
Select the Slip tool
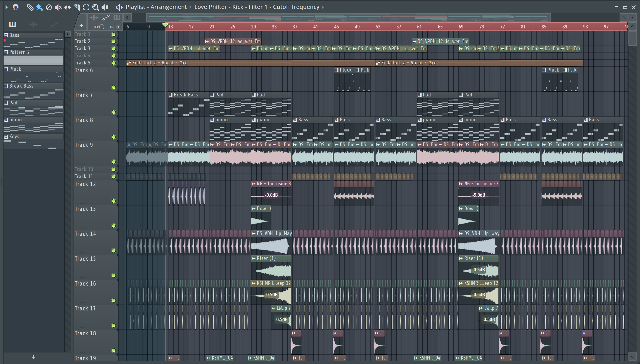[68, 7]
